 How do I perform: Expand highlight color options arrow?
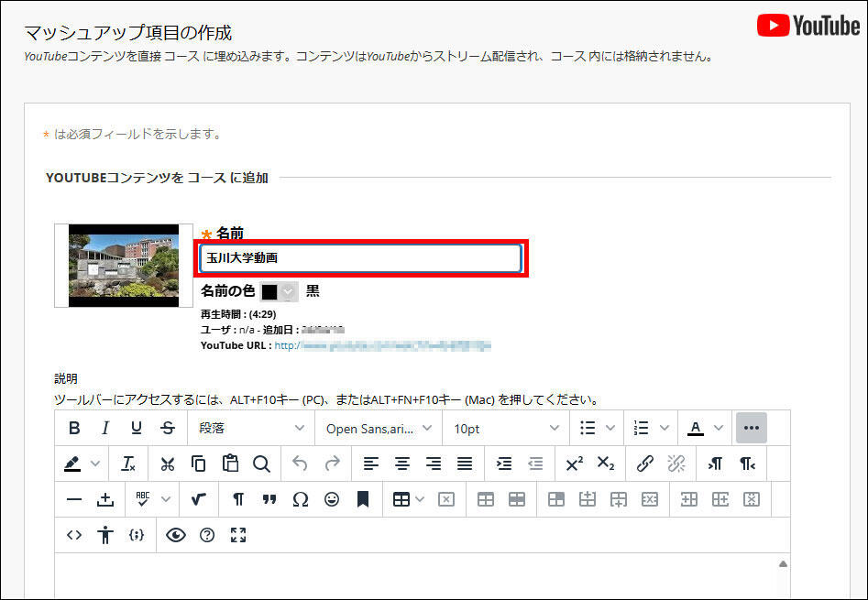95,464
